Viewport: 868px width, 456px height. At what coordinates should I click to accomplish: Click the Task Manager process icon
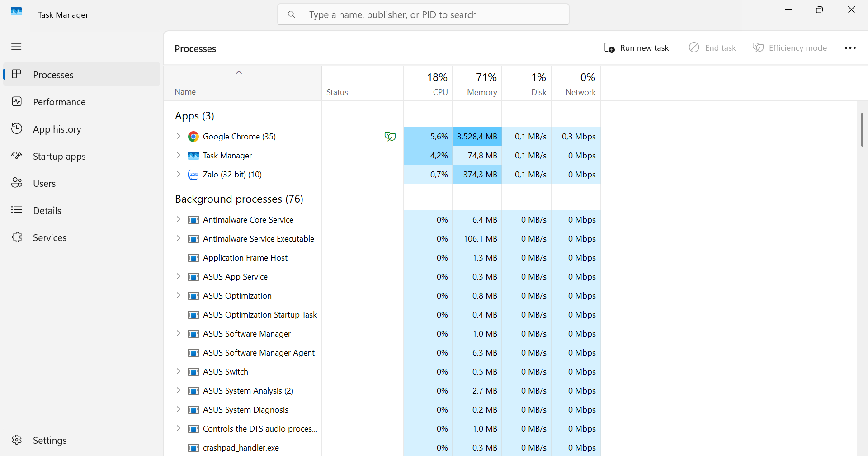[x=193, y=156]
